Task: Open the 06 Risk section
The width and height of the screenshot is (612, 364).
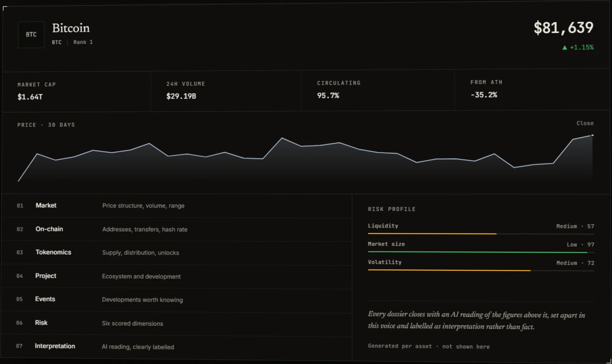Action: (176, 323)
